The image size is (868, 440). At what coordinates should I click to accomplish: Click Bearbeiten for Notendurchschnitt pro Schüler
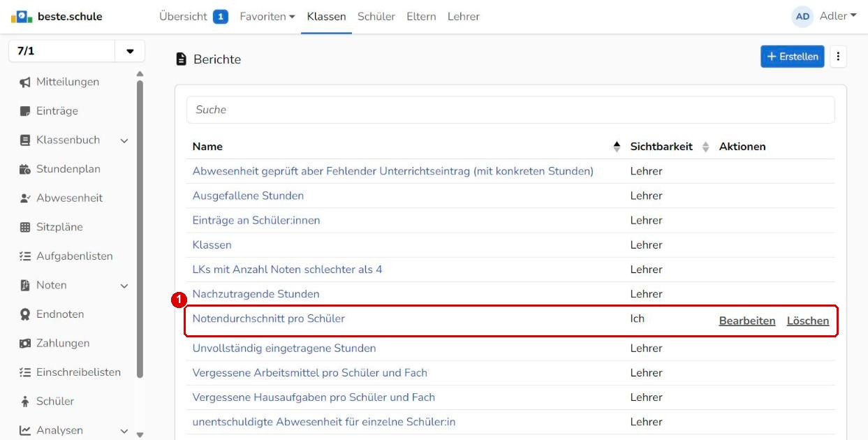click(747, 321)
